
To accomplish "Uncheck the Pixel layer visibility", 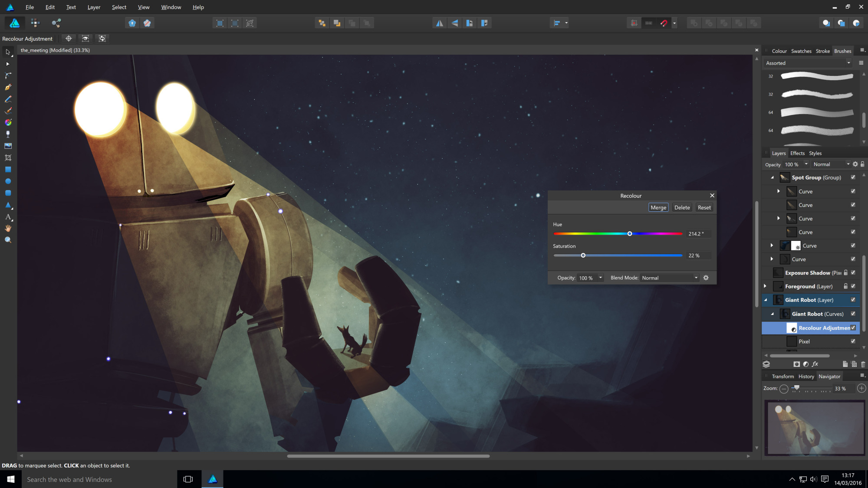I will 853,341.
